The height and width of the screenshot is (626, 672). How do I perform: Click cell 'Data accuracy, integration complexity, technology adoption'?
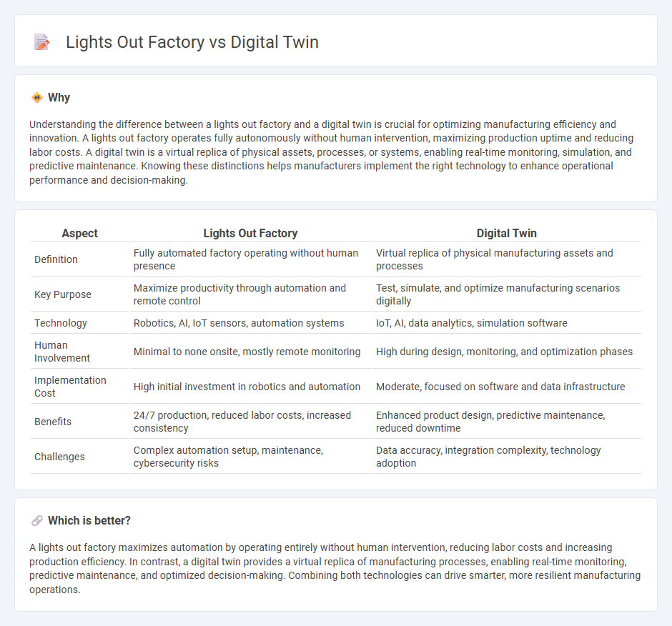point(507,457)
